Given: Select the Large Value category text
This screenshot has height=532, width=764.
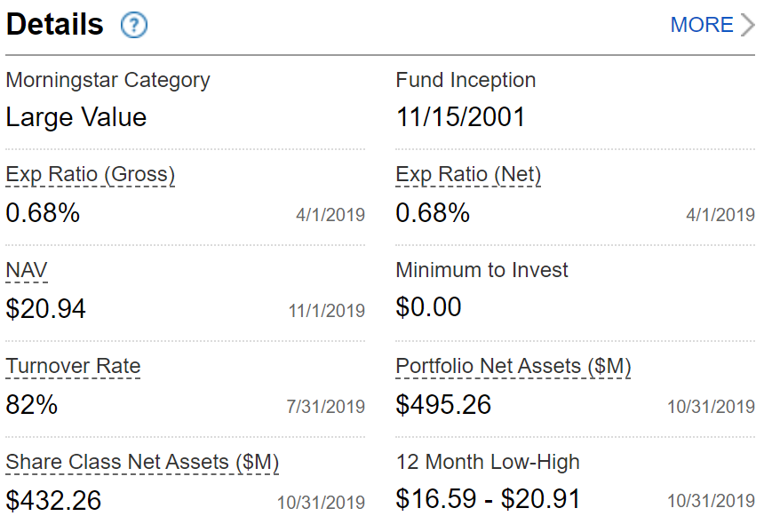Looking at the screenshot, I should pyautogui.click(x=76, y=117).
